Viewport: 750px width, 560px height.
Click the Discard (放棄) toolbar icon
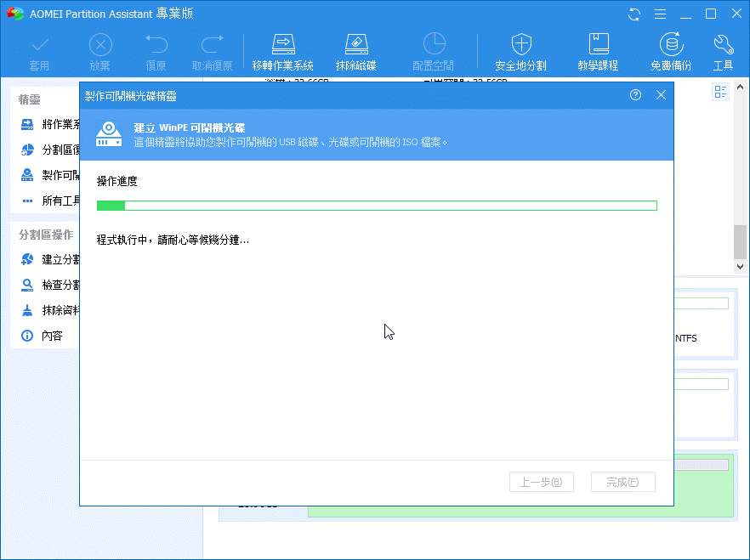coord(100,52)
